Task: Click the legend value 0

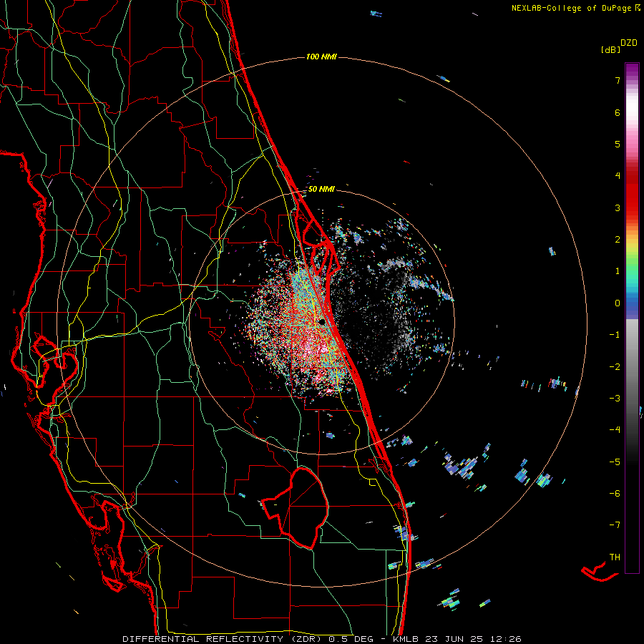Action: [618, 303]
